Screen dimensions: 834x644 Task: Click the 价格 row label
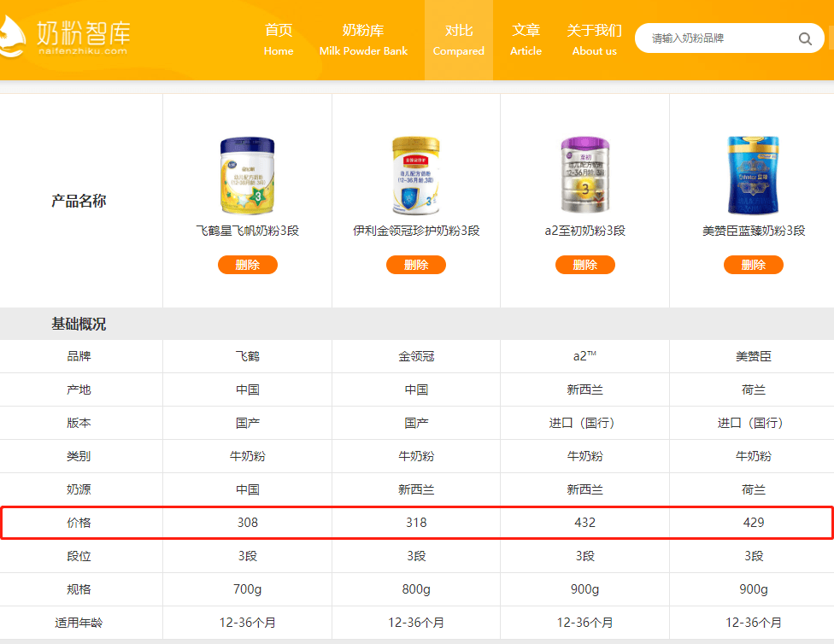coord(79,523)
